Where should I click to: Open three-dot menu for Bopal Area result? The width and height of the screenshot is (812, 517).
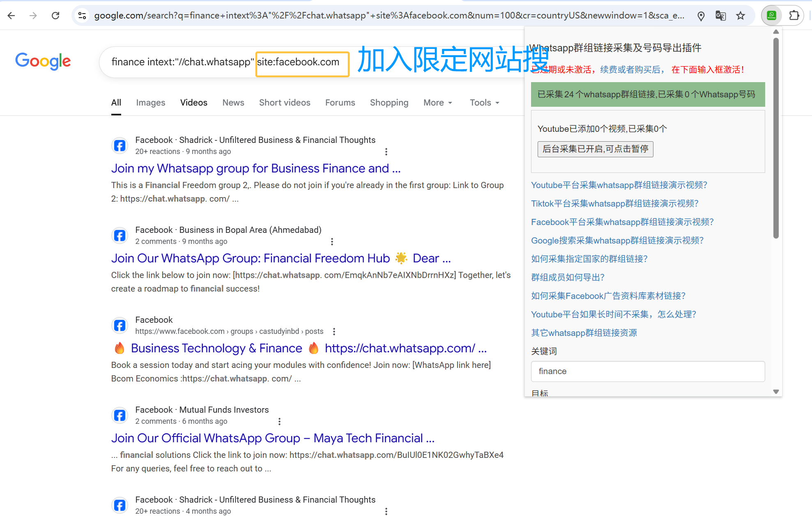pyautogui.click(x=332, y=242)
